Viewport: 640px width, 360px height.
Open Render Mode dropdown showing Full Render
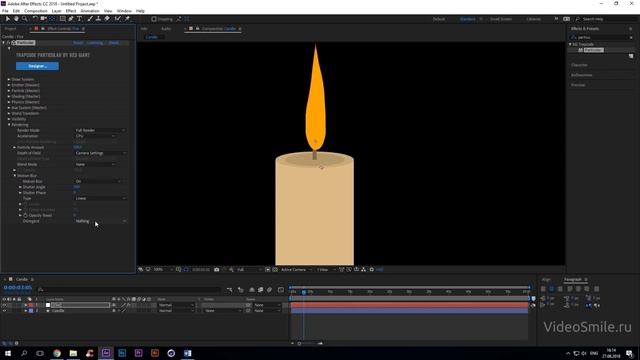pyautogui.click(x=100, y=130)
